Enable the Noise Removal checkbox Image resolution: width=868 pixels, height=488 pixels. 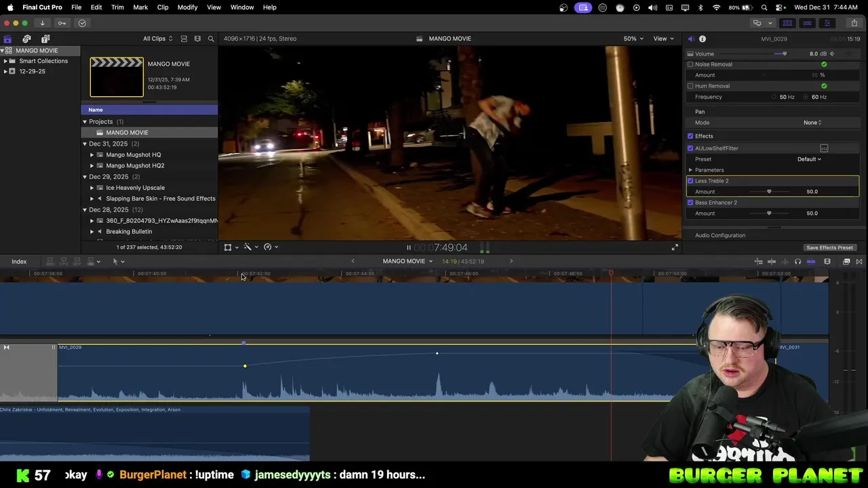(690, 64)
